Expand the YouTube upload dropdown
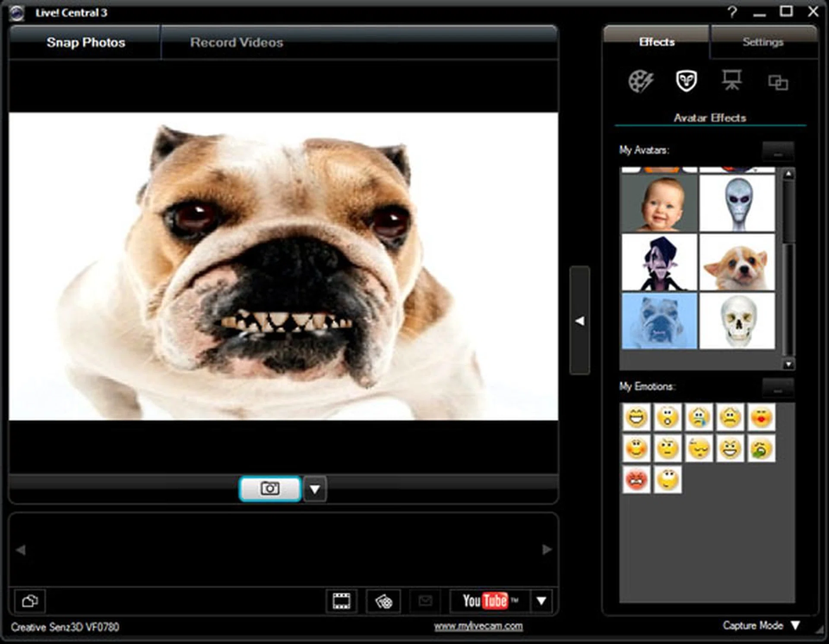Viewport: 829px width, 644px height. (542, 600)
